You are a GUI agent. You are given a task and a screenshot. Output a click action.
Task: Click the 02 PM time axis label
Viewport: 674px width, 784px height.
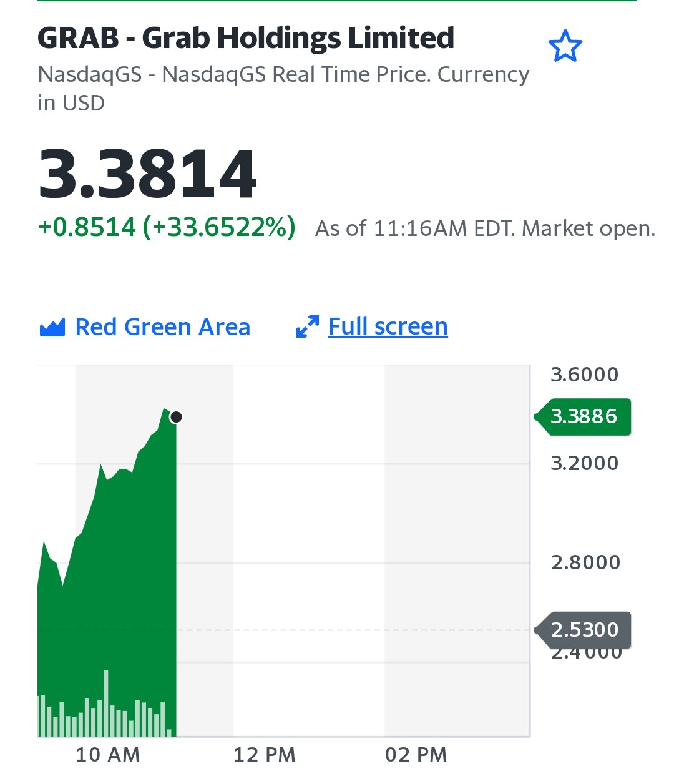(416, 755)
